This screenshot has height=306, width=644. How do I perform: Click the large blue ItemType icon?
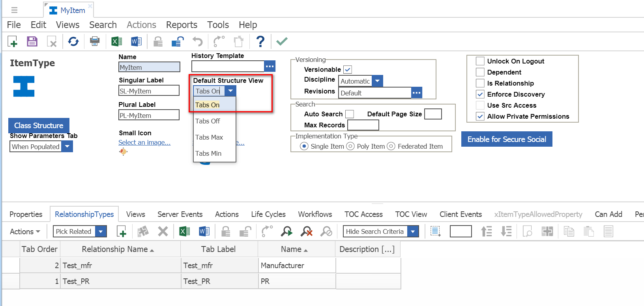coord(24,86)
